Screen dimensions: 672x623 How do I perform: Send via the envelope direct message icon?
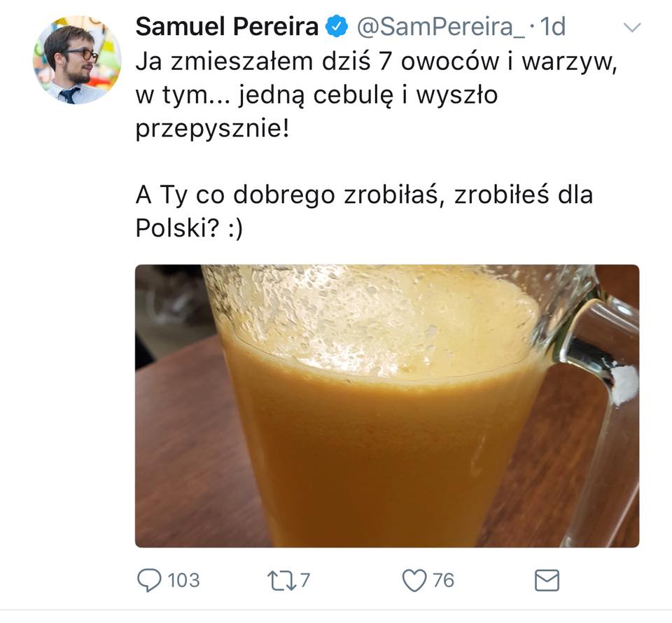(x=547, y=580)
